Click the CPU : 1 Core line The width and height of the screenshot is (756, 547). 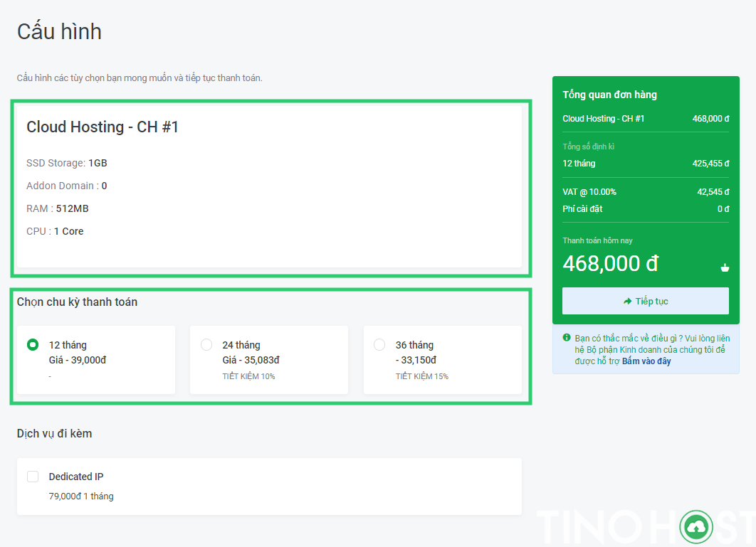[55, 231]
